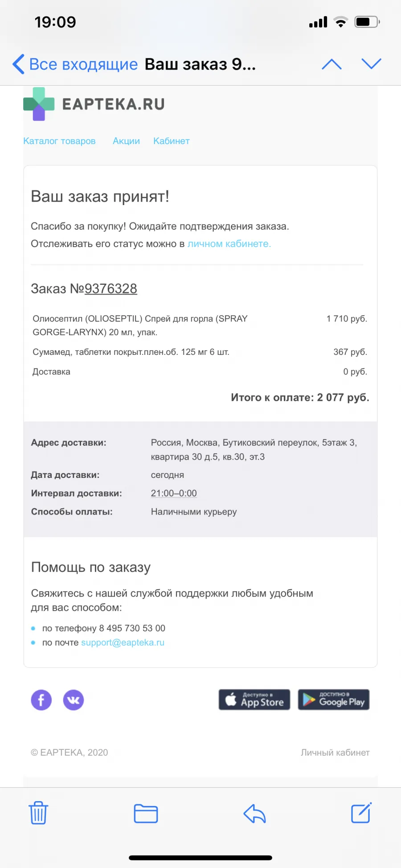The height and width of the screenshot is (868, 401).
Task: Open Акции menu link
Action: click(126, 141)
